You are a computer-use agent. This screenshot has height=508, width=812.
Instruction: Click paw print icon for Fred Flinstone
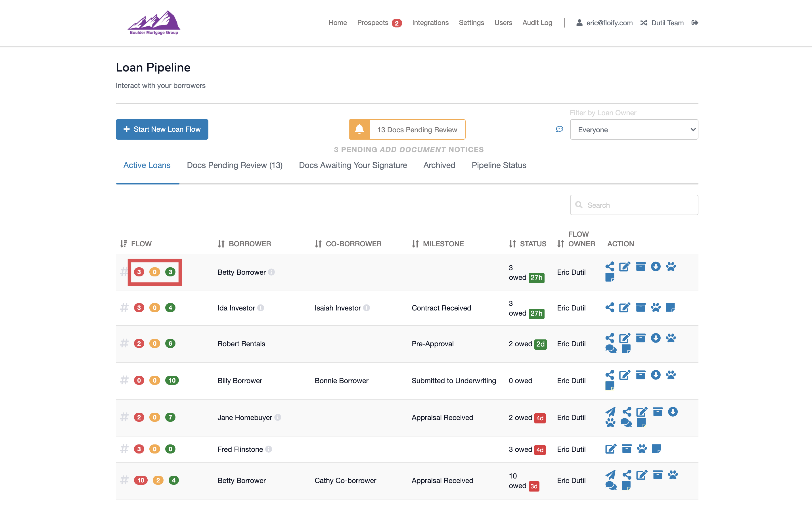(x=642, y=449)
